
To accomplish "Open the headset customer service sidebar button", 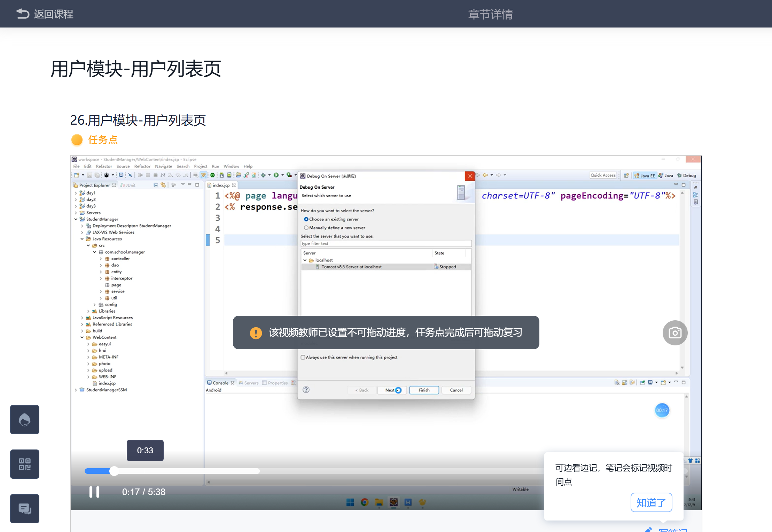I will 24,420.
